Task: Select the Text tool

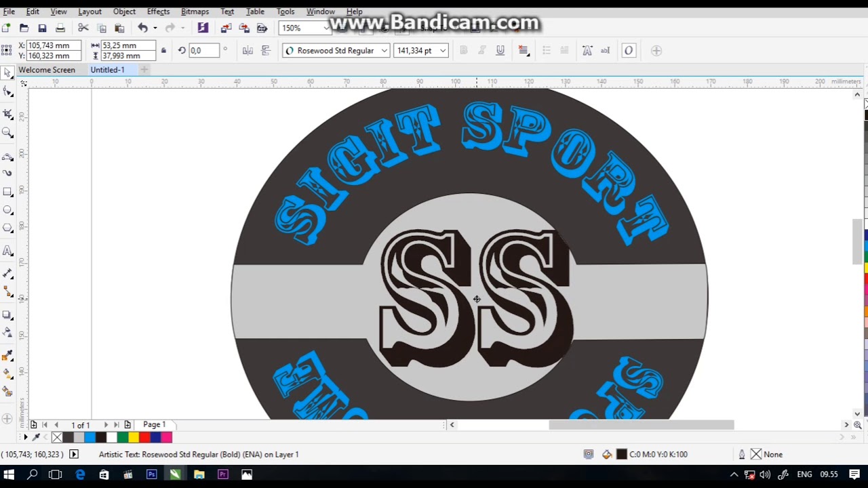Action: pyautogui.click(x=7, y=251)
